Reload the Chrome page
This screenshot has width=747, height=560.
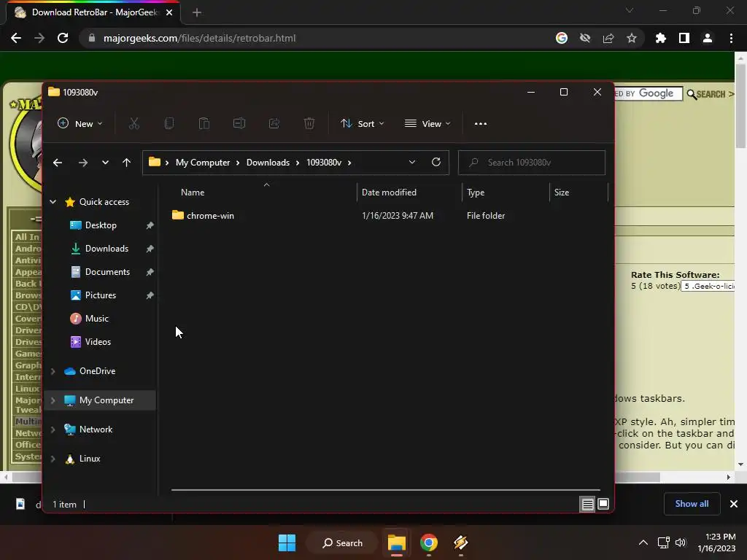[63, 38]
